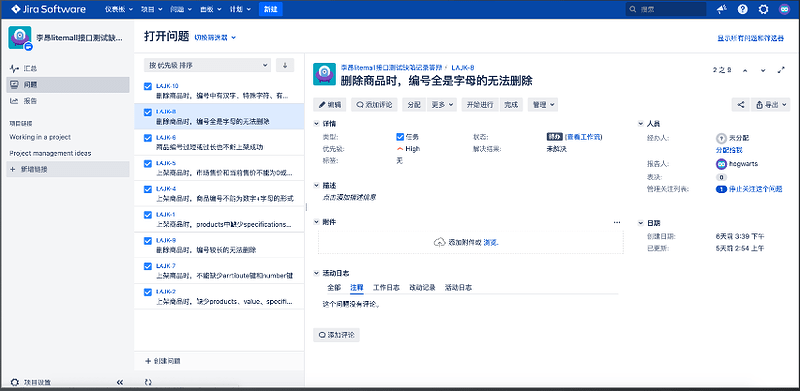Viewport: 800px width, 391px height.
Task: Open the 仪表板 dashboards dropdown
Action: 119,9
